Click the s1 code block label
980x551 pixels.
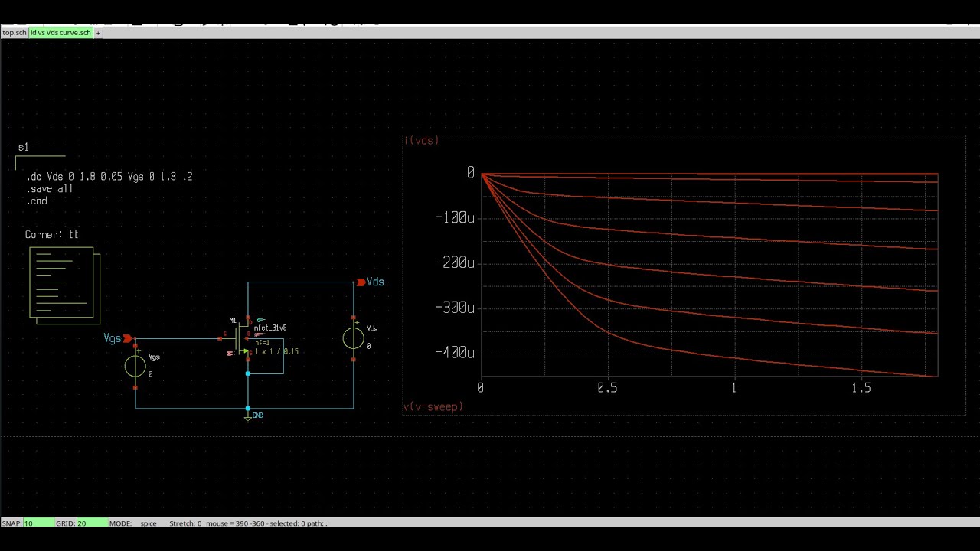tap(23, 147)
